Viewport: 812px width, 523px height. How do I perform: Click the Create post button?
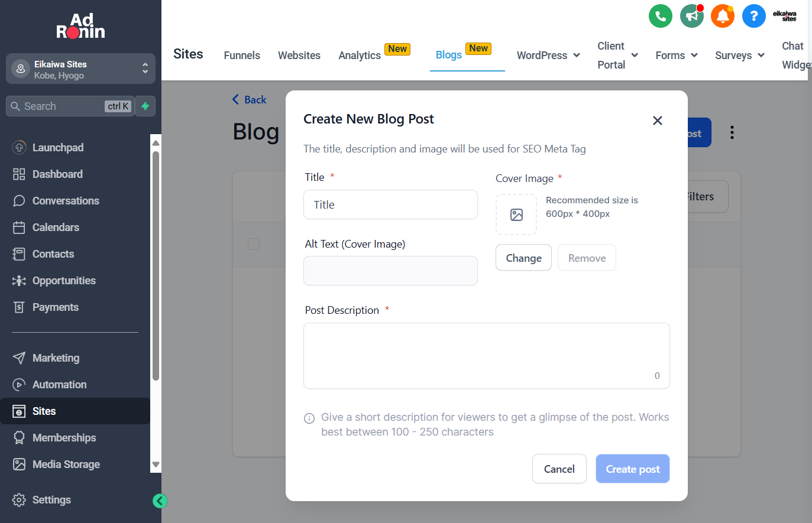632,469
